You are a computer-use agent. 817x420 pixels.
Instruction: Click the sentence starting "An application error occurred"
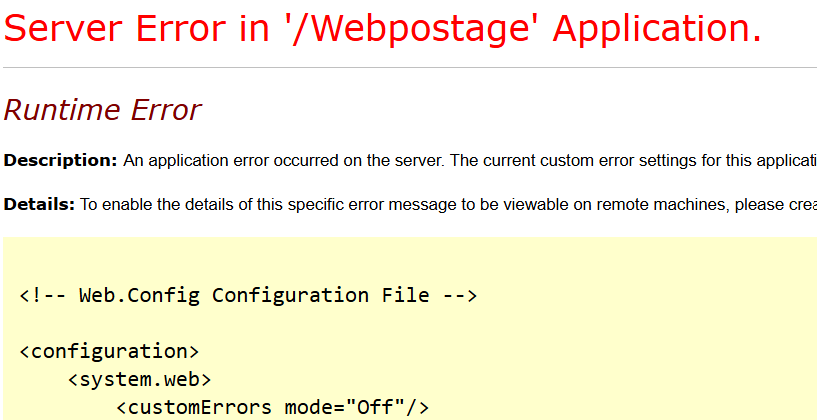470,161
